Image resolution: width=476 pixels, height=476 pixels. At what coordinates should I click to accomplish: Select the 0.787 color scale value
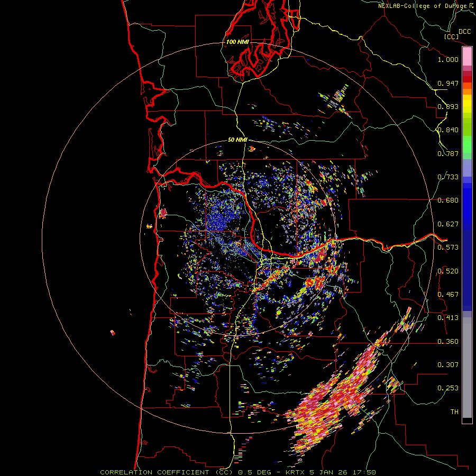(x=448, y=153)
